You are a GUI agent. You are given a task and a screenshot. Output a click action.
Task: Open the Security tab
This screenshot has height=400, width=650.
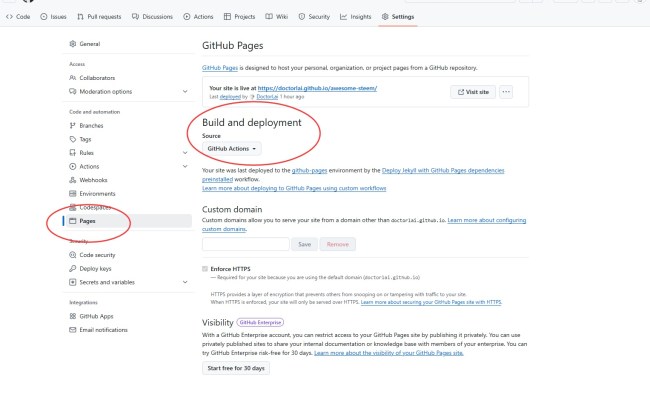(x=314, y=17)
